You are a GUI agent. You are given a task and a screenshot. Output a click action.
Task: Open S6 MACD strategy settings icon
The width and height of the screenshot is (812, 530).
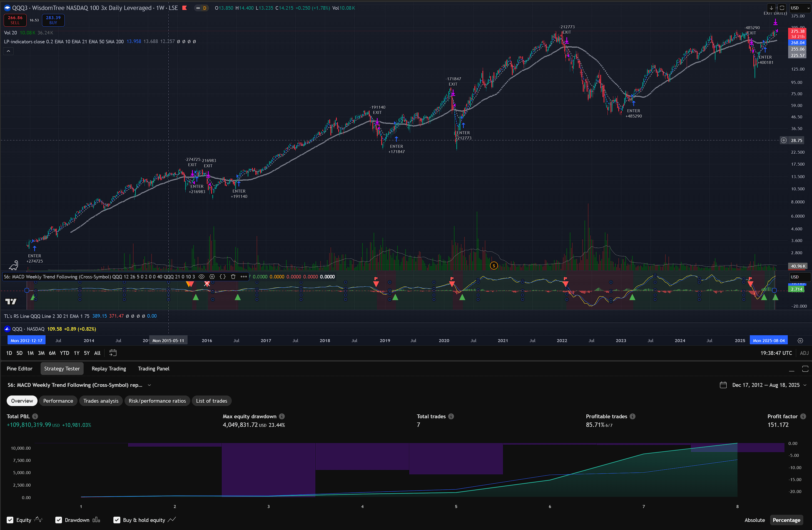tap(212, 277)
